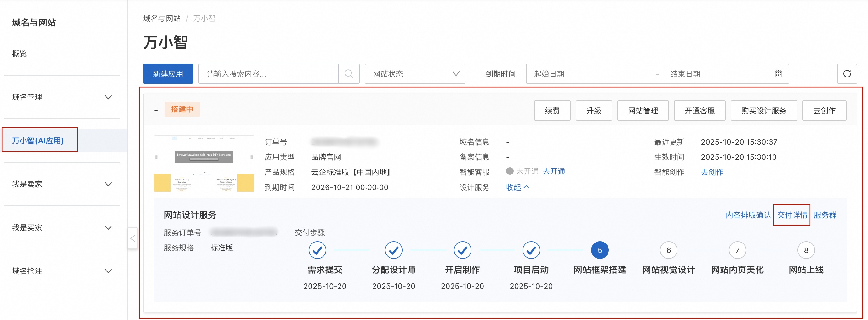868x320 pixels.
Task: Click the search magnifier icon
Action: click(x=349, y=73)
